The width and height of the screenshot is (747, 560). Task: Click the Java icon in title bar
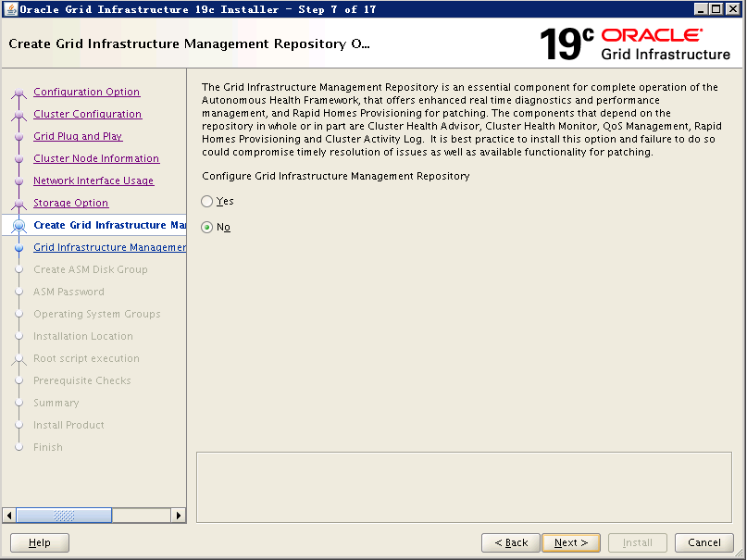point(10,9)
